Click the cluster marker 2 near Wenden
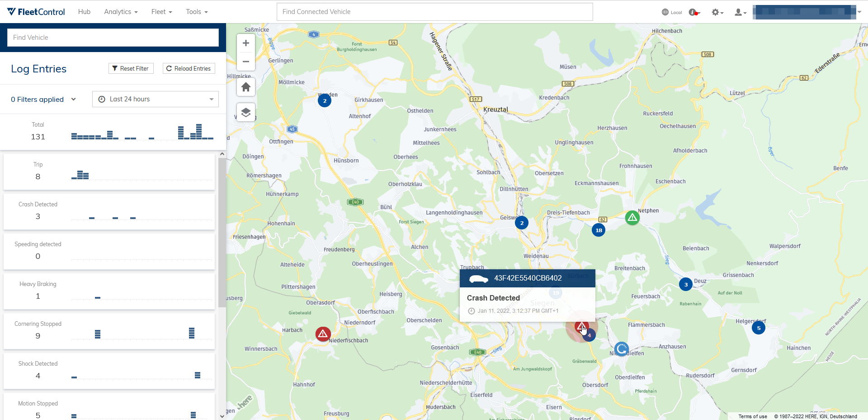 pyautogui.click(x=325, y=100)
